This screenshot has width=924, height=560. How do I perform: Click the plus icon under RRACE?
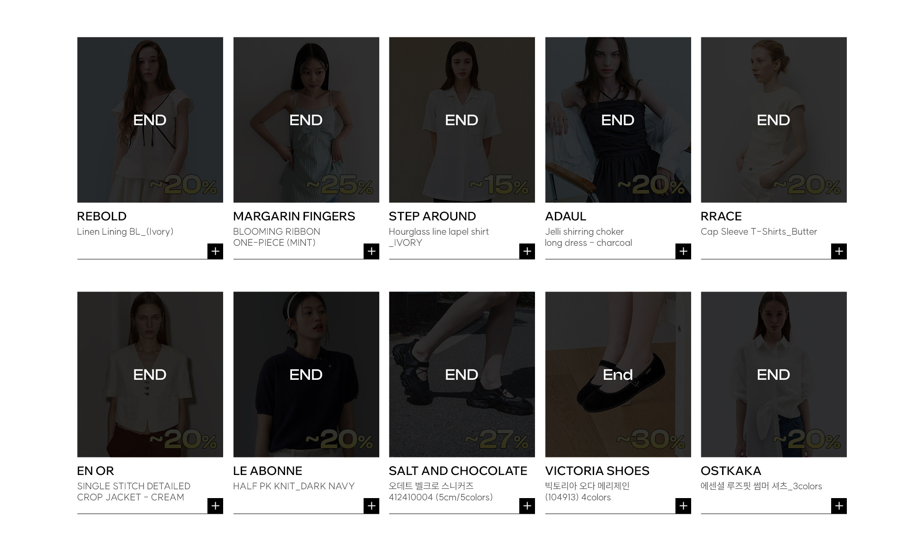pyautogui.click(x=839, y=251)
